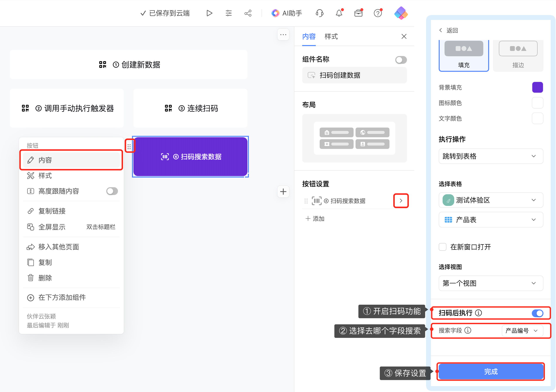Click the share icon in top toolbar
The width and height of the screenshot is (556, 392).
pos(248,13)
